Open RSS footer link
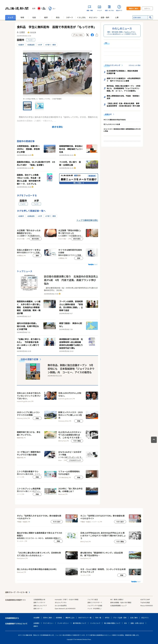The width and height of the screenshot is (158, 644). [x=125, y=623]
